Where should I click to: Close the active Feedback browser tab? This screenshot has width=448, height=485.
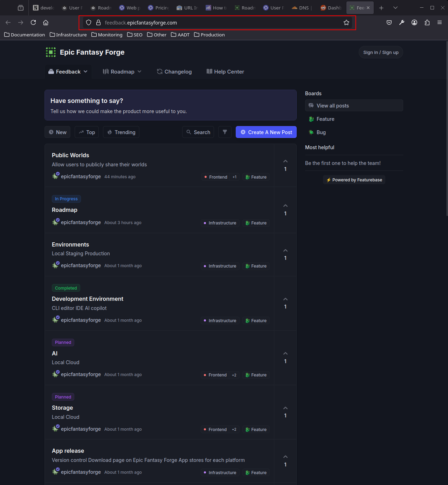[368, 8]
